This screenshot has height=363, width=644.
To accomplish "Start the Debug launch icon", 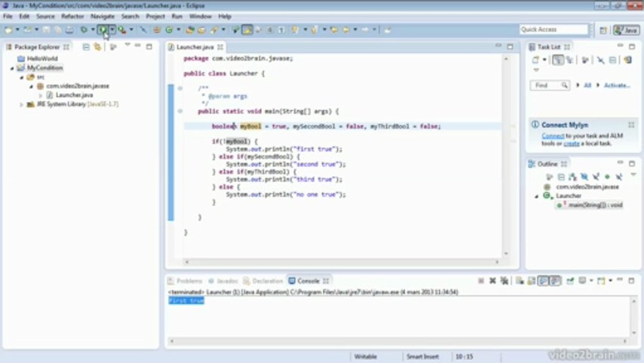I will point(83,30).
